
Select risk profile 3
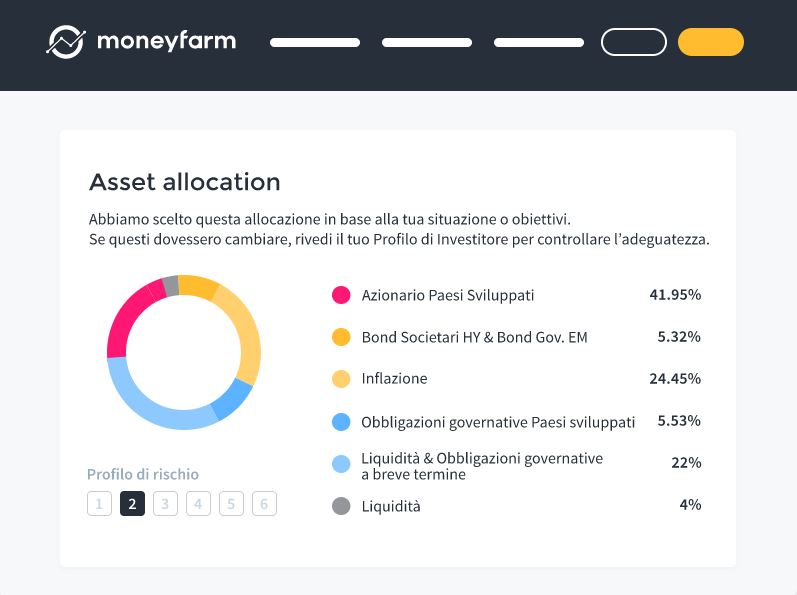(165, 504)
